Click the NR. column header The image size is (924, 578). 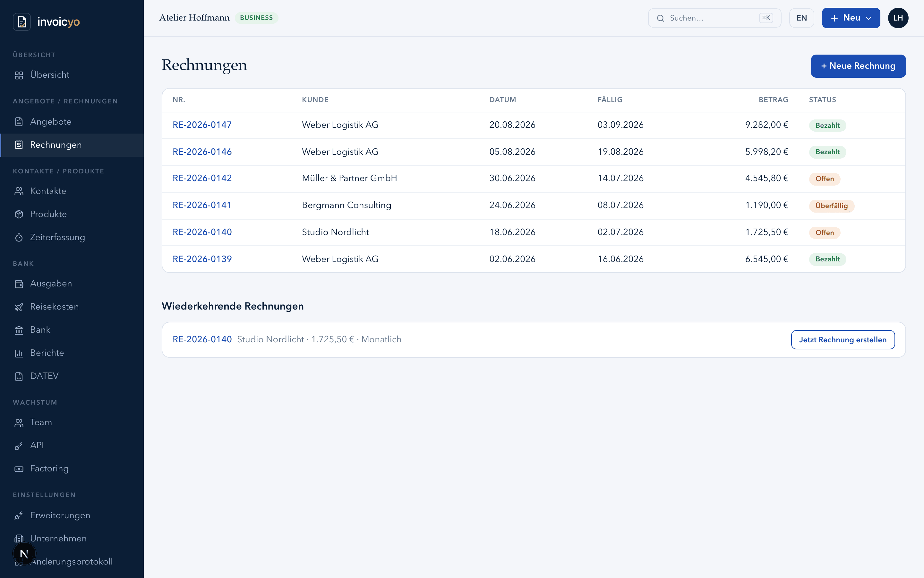tap(179, 100)
